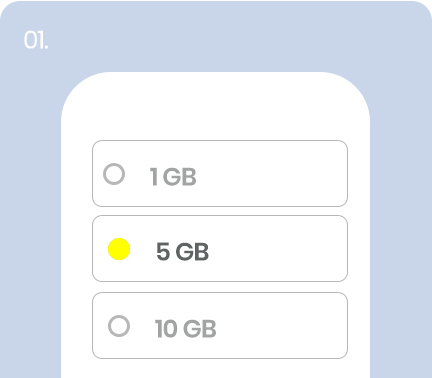
Task: Click the "1 GB" label text
Action: (x=173, y=177)
